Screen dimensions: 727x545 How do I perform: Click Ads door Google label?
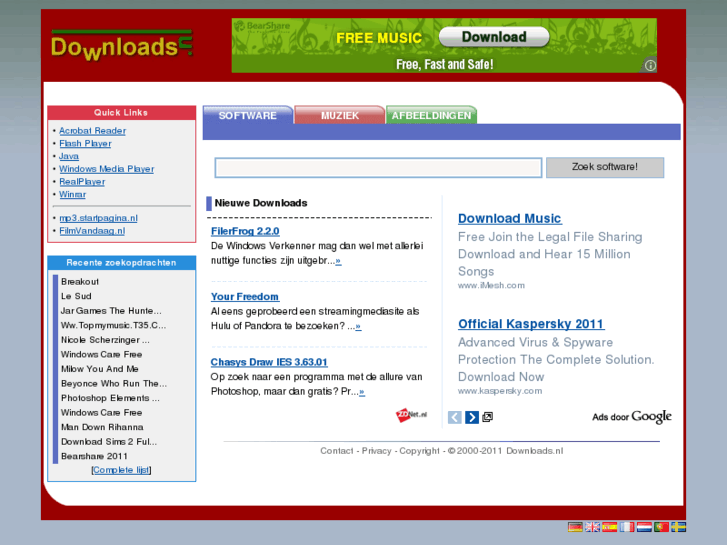[631, 417]
